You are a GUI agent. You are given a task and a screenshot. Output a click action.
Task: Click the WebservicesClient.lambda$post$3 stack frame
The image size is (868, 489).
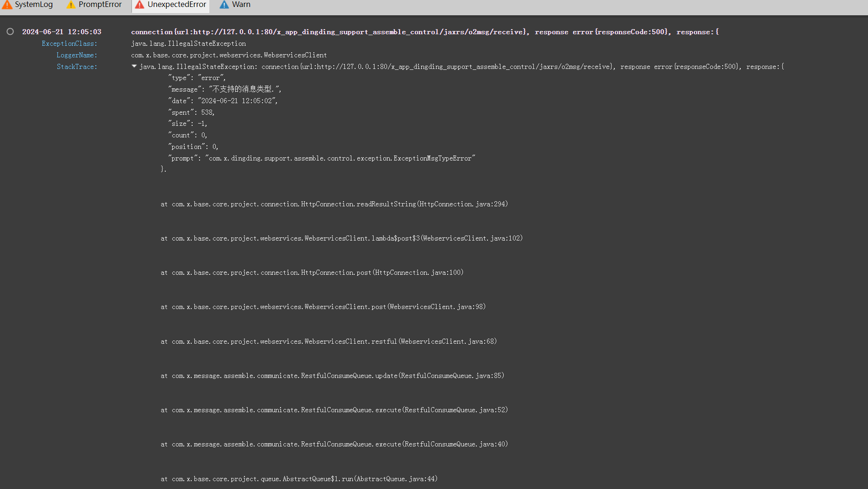tap(342, 238)
